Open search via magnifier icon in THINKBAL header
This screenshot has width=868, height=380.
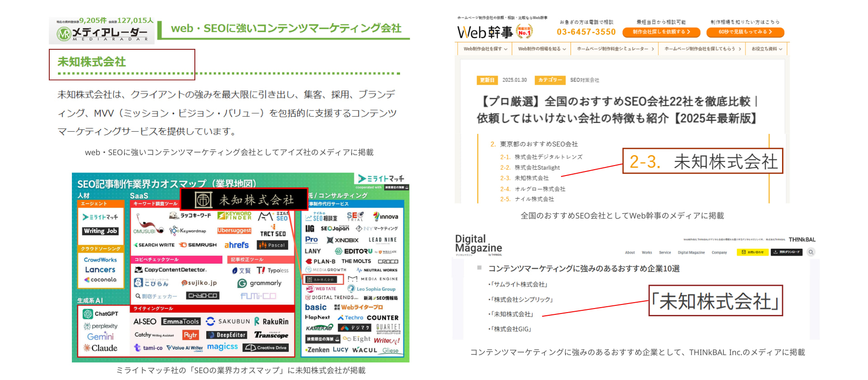pos(811,252)
